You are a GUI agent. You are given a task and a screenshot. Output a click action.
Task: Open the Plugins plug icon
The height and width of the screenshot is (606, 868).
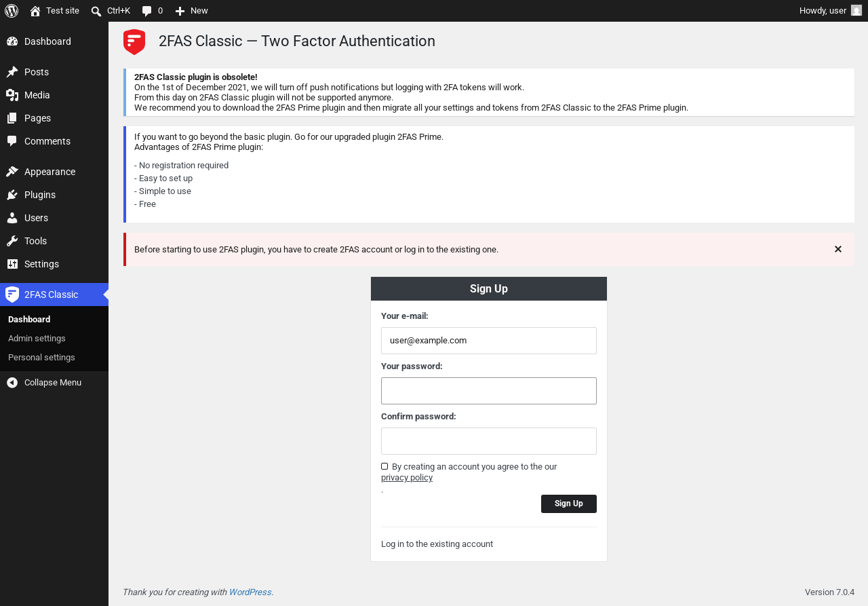(12, 195)
